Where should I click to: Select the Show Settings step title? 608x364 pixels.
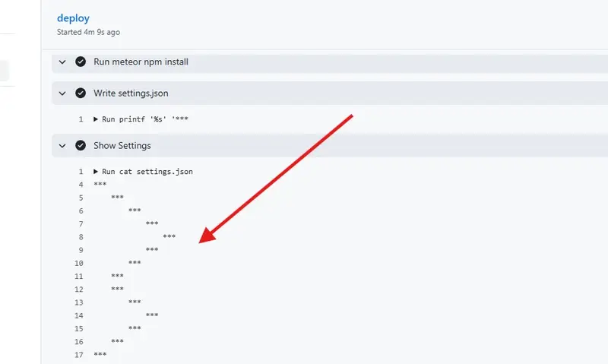(122, 145)
